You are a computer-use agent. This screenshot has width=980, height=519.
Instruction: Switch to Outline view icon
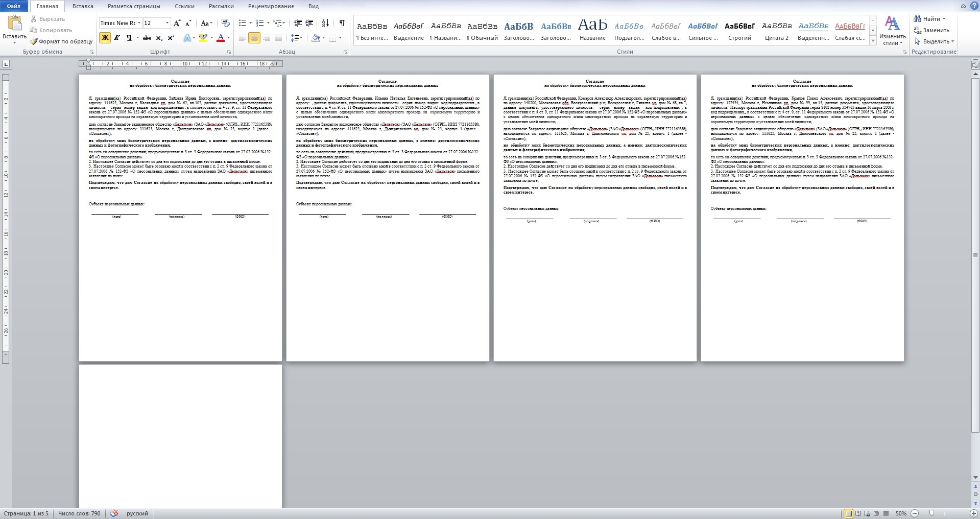pos(876,513)
